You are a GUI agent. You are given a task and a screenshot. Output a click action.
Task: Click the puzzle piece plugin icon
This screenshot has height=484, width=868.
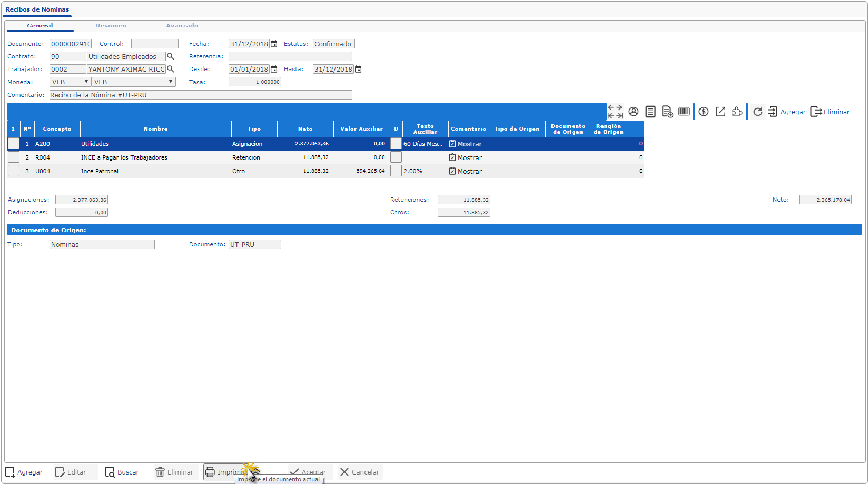click(737, 112)
